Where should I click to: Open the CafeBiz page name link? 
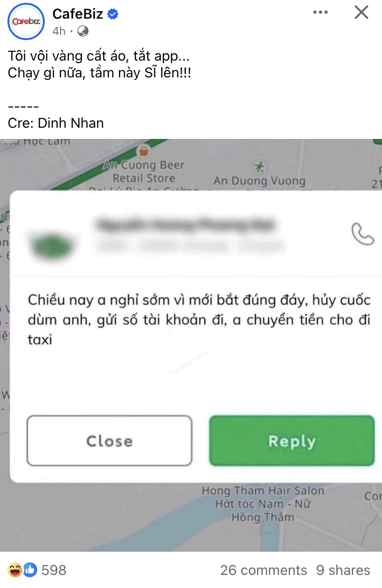pyautogui.click(x=78, y=14)
